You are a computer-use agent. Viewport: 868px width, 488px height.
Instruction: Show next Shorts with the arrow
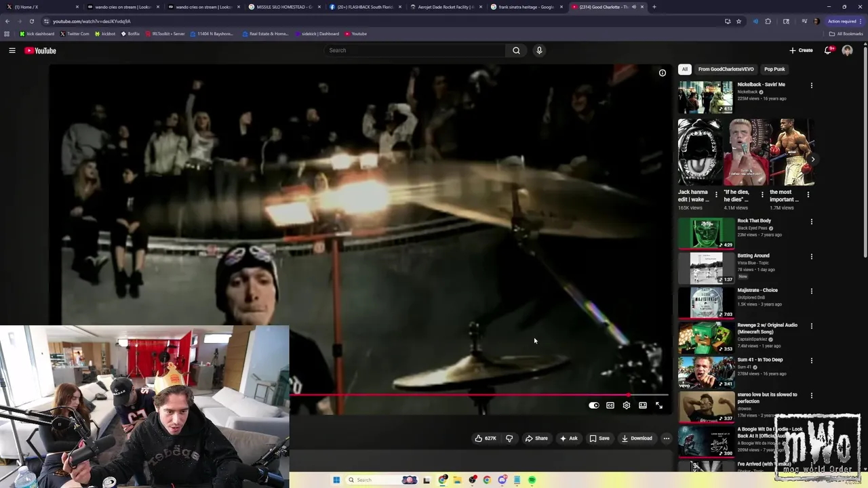click(x=812, y=159)
